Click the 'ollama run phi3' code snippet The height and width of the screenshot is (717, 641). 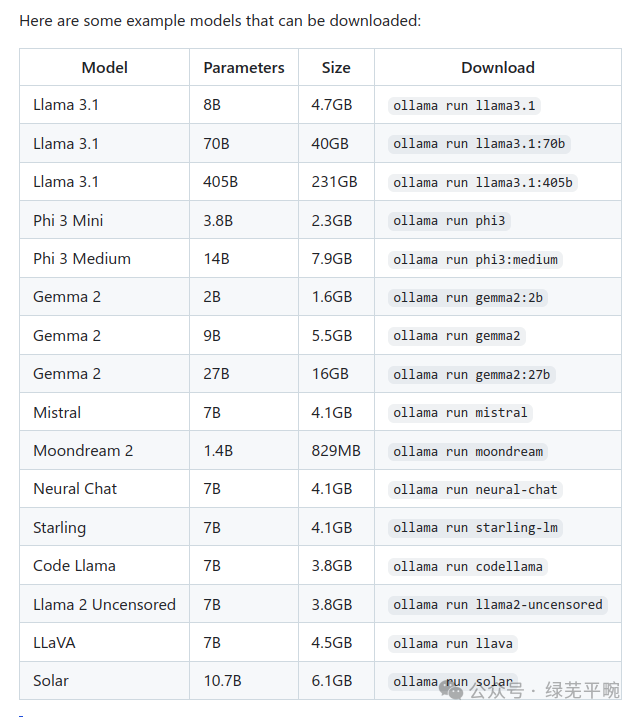(x=449, y=221)
